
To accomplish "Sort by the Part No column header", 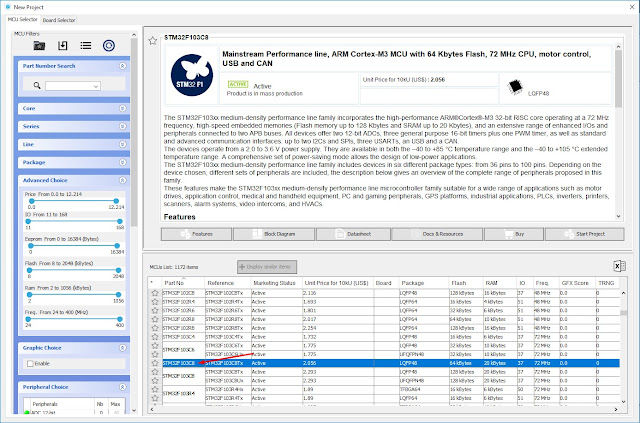I will tap(183, 283).
